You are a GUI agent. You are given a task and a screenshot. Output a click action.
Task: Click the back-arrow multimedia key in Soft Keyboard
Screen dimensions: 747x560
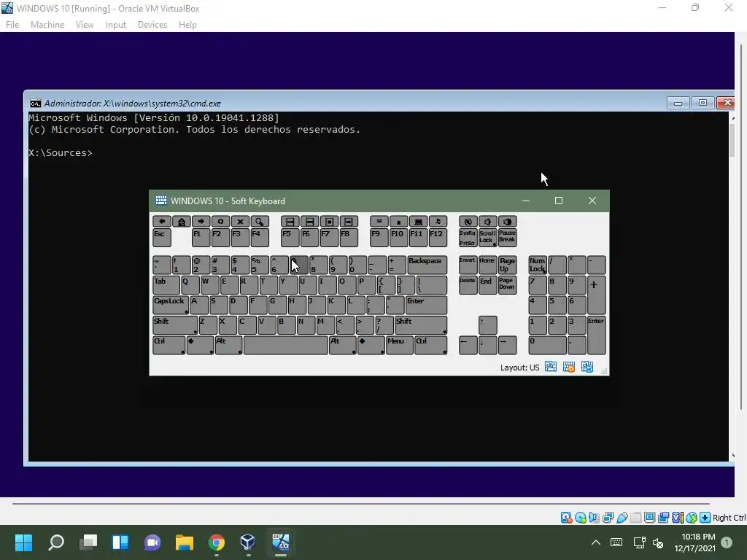pyautogui.click(x=162, y=222)
